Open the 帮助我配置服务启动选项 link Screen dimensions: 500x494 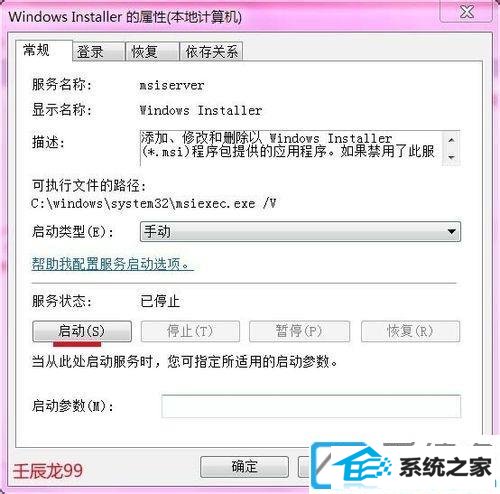tap(112, 264)
